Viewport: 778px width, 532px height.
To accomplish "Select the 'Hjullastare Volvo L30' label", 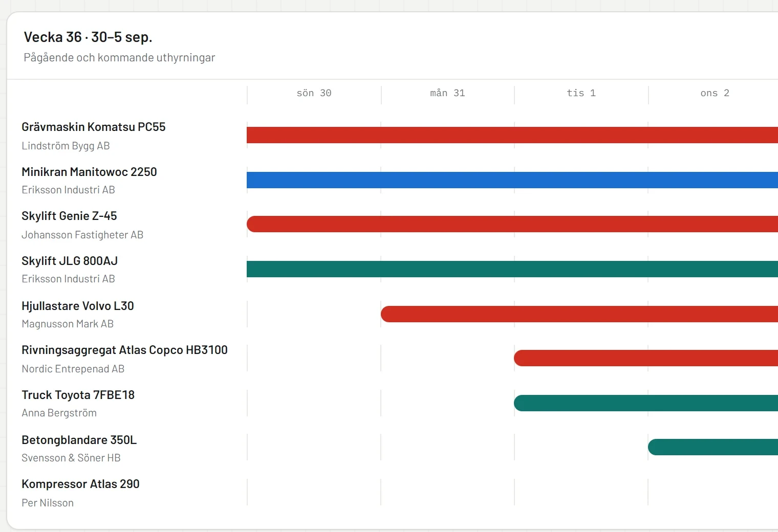I will (x=78, y=306).
